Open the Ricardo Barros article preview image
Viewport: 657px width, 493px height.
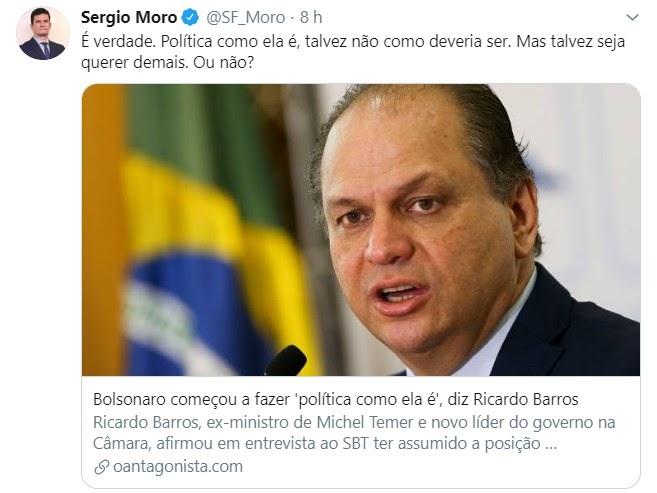click(x=361, y=230)
